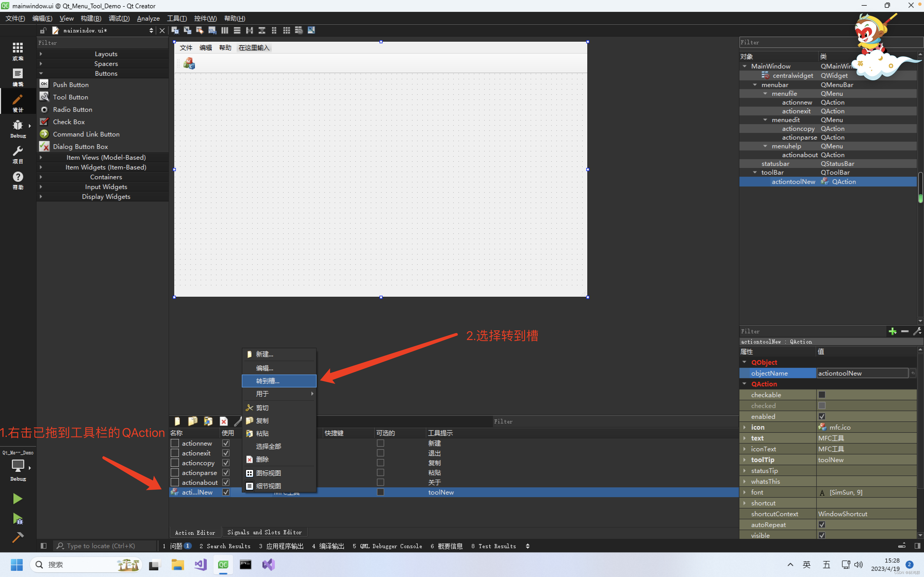Click the Lay Out in Grid icon

click(286, 31)
